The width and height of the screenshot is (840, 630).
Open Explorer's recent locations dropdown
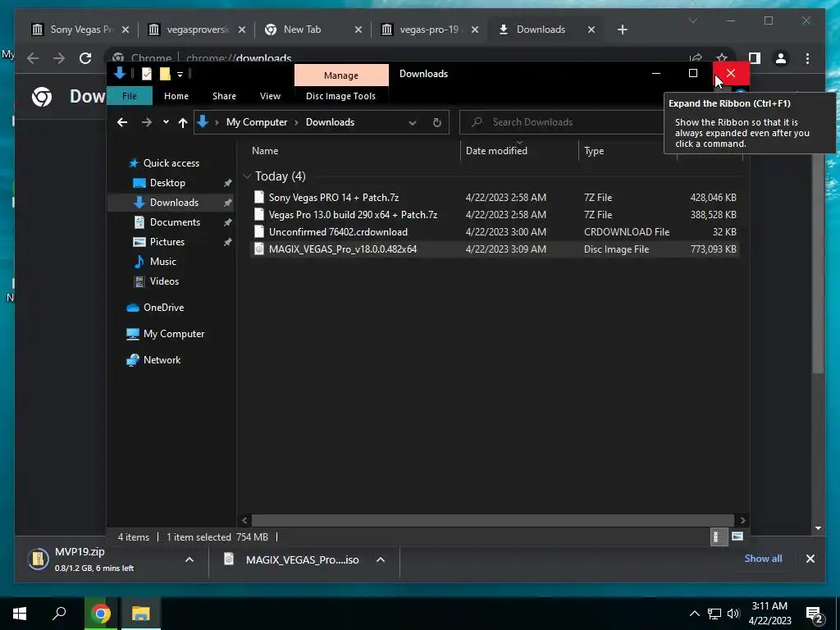[166, 122]
